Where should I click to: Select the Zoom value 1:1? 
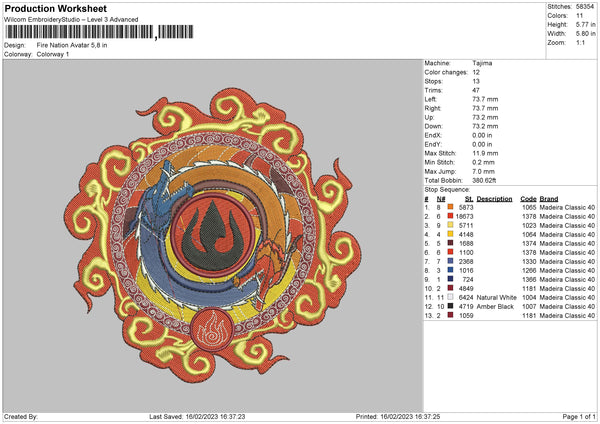click(x=580, y=42)
